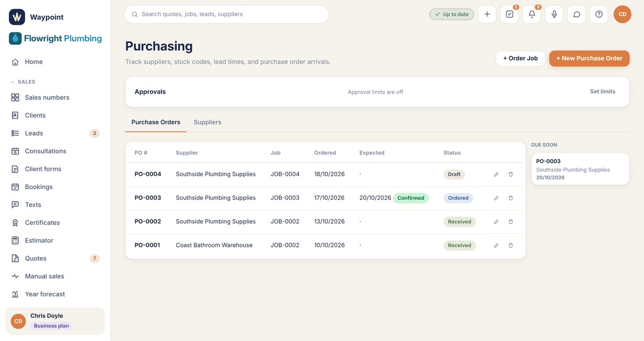
Task: Click the Coast Bathroom Warehouse supplier cell
Action: pos(214,245)
